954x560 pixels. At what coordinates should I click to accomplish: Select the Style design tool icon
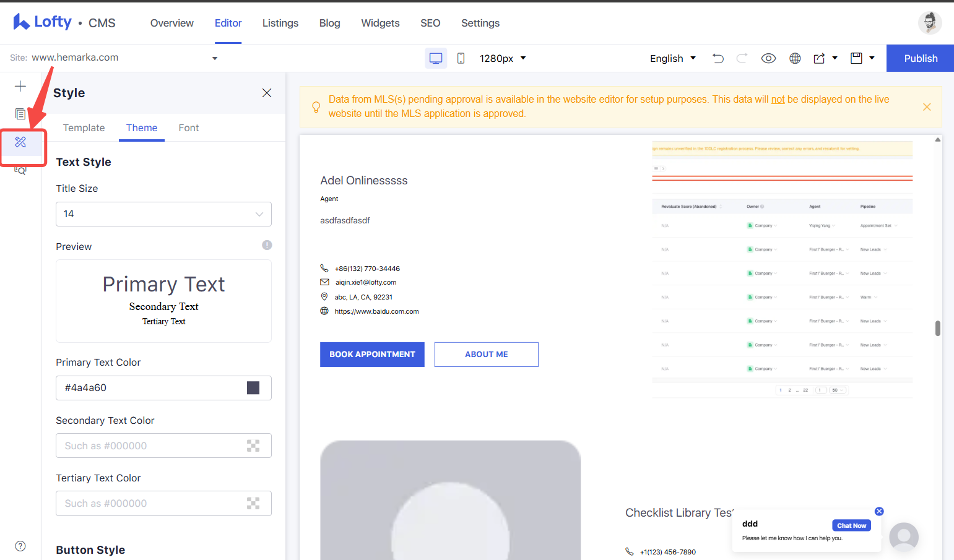[x=20, y=142]
